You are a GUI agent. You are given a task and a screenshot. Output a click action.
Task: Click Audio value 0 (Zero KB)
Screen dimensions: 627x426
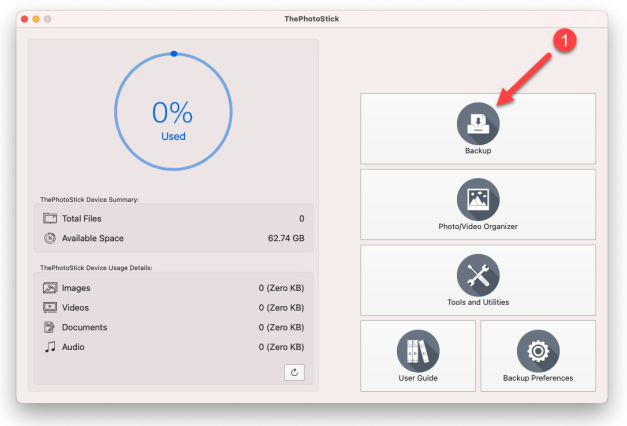tap(281, 347)
